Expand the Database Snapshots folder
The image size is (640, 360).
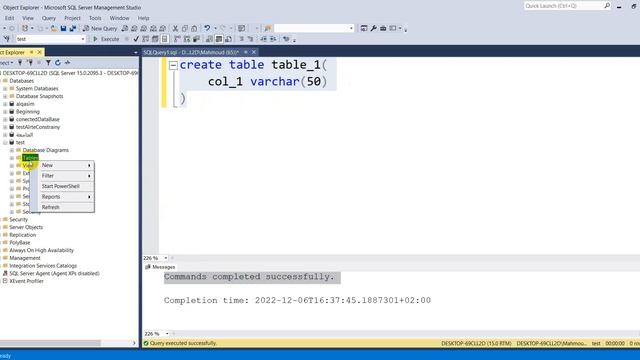coord(5,96)
